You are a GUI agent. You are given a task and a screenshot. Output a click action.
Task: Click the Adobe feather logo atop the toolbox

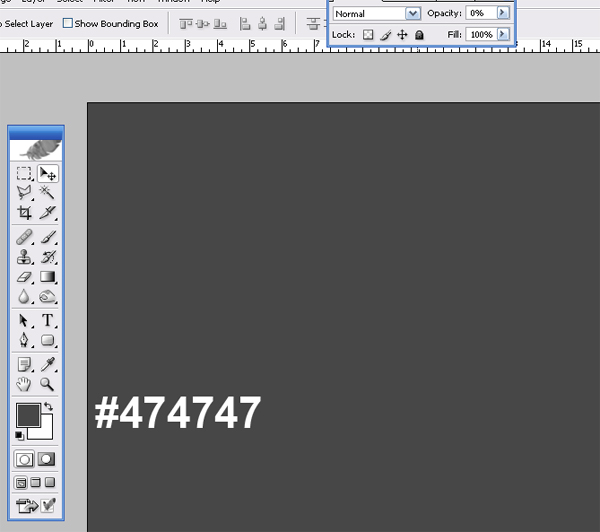coord(36,150)
